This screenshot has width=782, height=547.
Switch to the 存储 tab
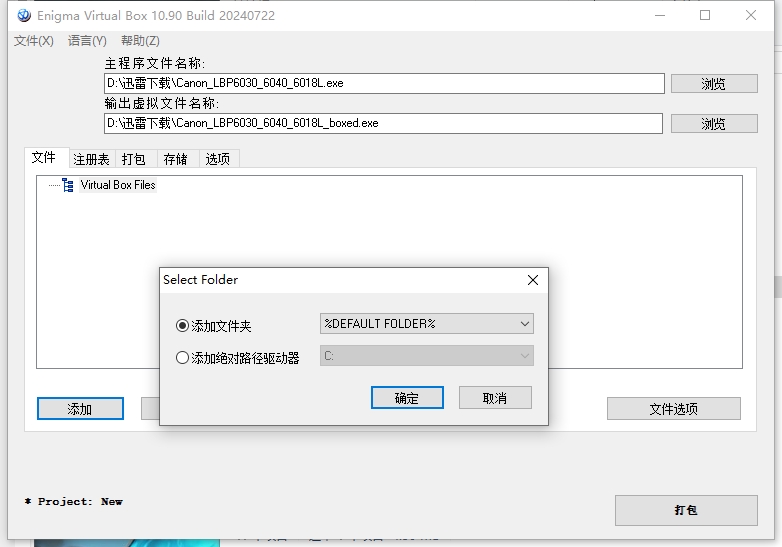click(x=175, y=159)
